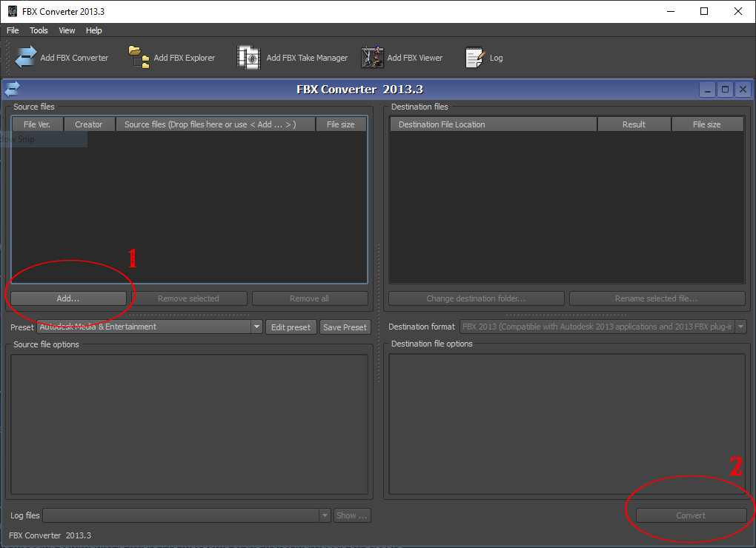756x548 pixels.
Task: Open the View menu
Action: pos(67,30)
